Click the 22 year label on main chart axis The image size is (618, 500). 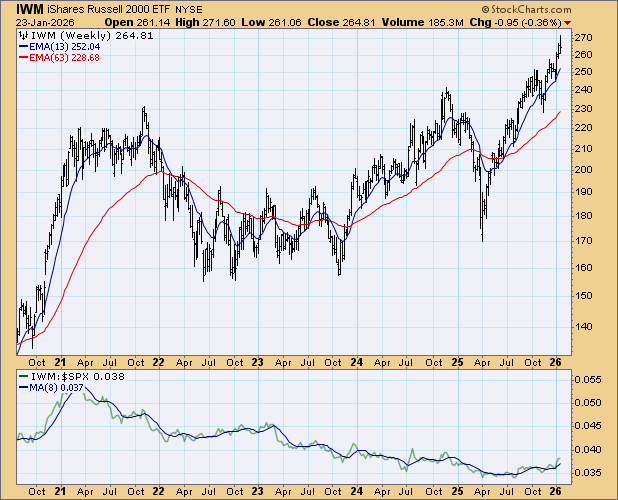click(x=158, y=362)
